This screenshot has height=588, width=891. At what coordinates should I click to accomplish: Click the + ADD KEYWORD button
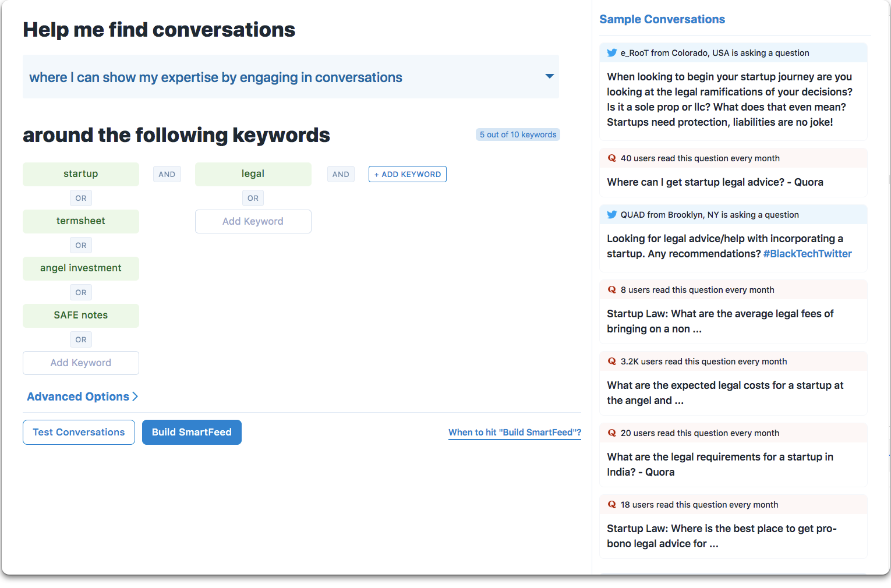tap(408, 174)
